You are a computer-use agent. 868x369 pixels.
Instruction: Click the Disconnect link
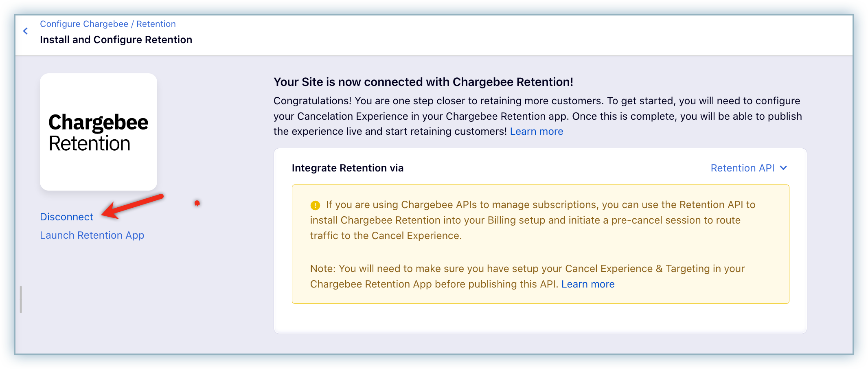pos(66,217)
